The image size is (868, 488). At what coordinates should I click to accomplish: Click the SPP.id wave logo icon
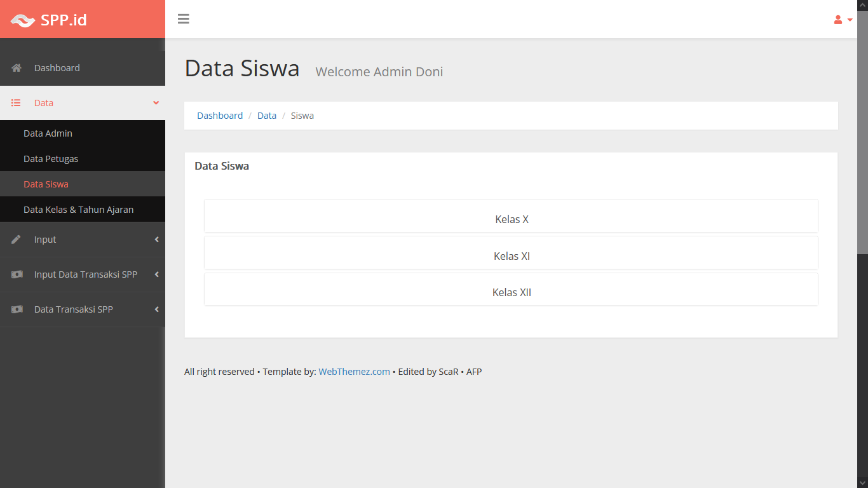(23, 20)
